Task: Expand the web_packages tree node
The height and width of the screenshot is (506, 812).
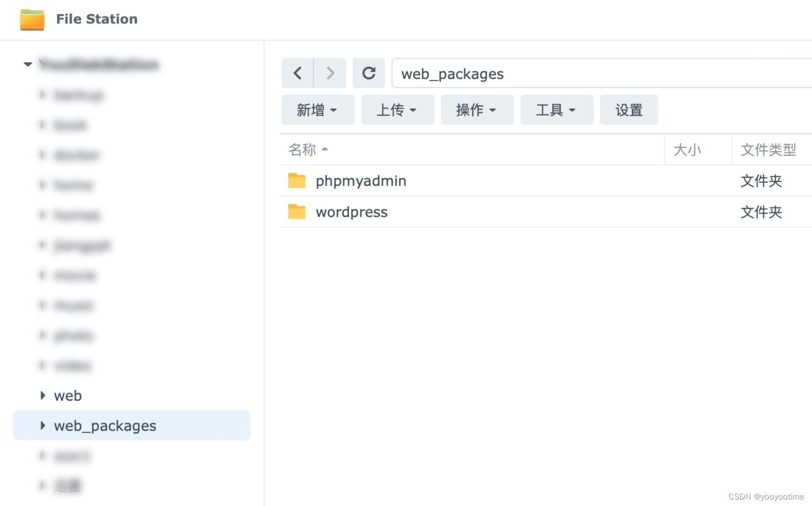Action: [42, 425]
